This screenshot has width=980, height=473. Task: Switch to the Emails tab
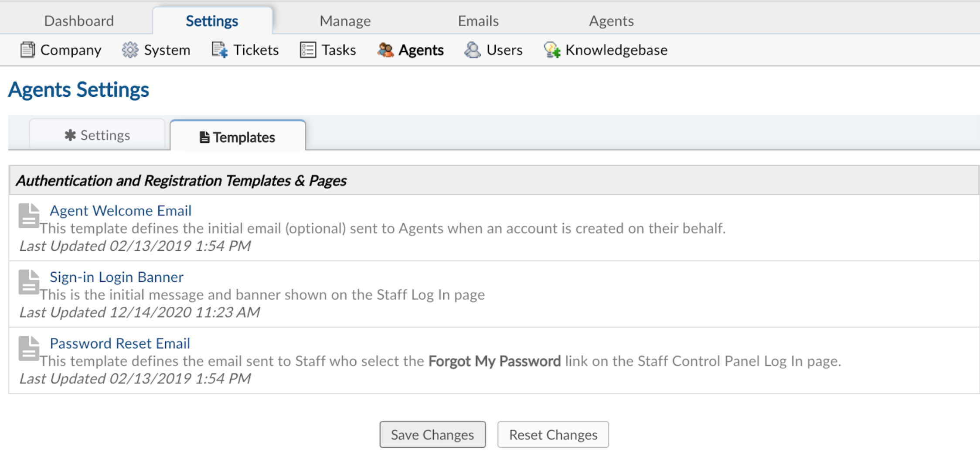pyautogui.click(x=477, y=20)
